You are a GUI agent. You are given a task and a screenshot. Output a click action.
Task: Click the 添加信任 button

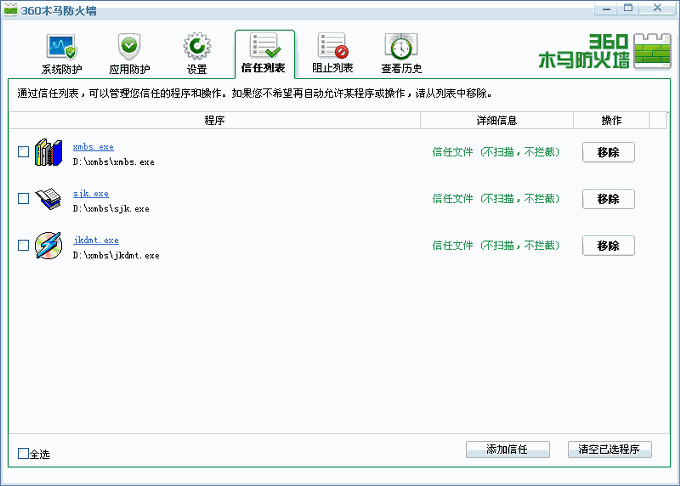pyautogui.click(x=508, y=450)
